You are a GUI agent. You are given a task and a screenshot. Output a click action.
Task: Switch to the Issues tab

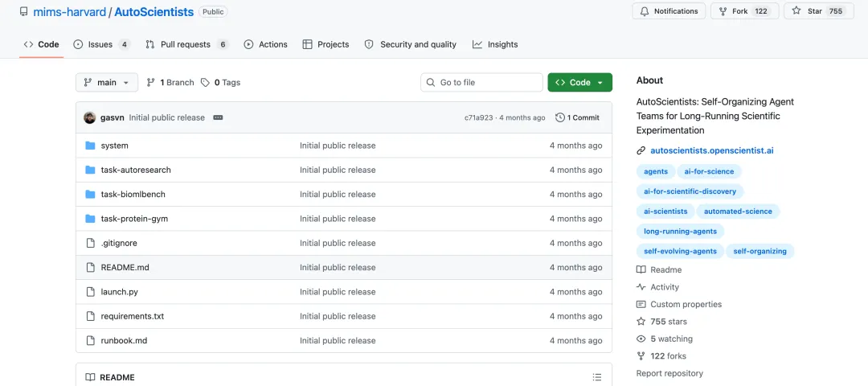[102, 44]
